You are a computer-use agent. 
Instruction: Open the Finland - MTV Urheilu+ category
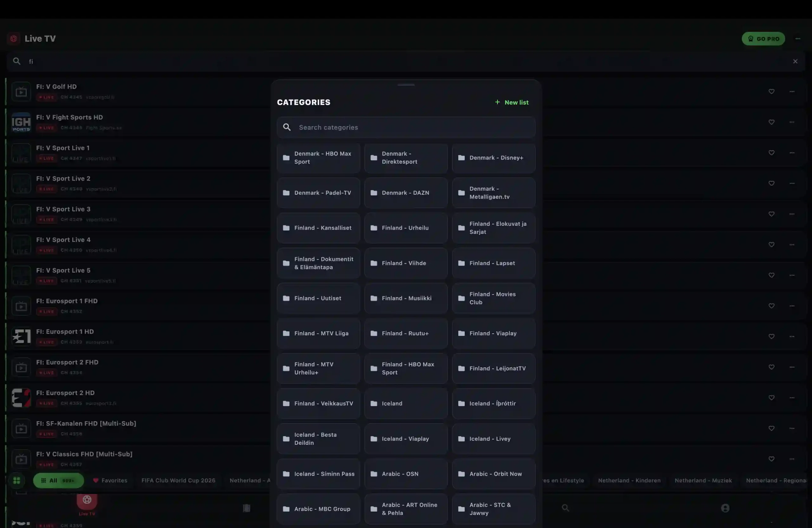[318, 368]
